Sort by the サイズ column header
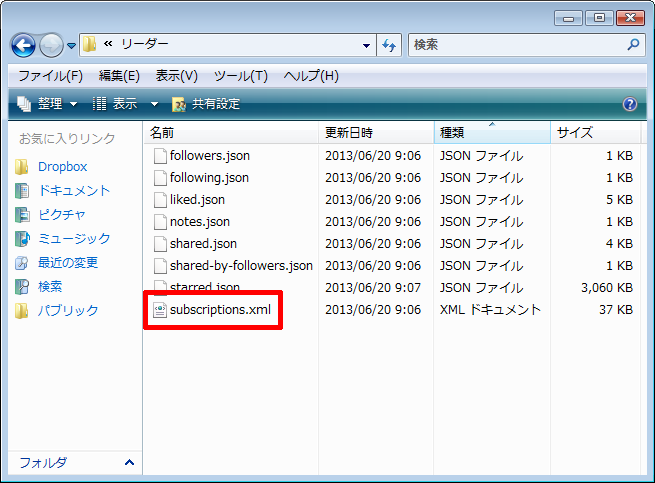This screenshot has width=655, height=483. click(596, 132)
